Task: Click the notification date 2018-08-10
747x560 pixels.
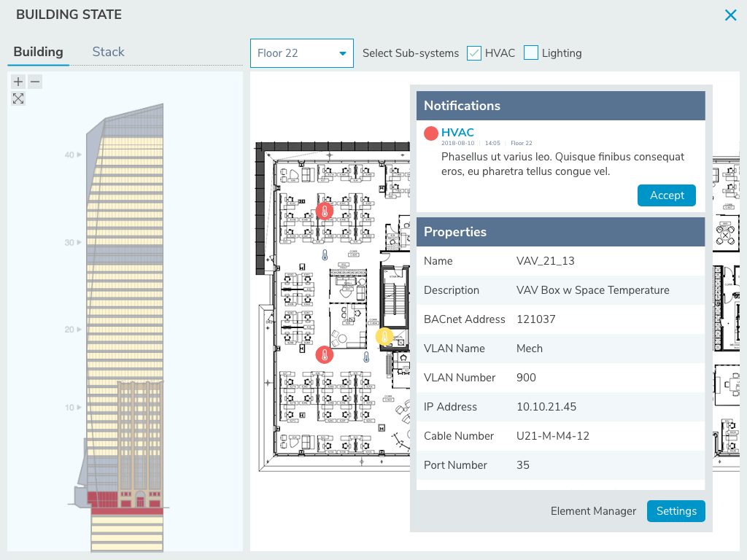Action: 457,144
